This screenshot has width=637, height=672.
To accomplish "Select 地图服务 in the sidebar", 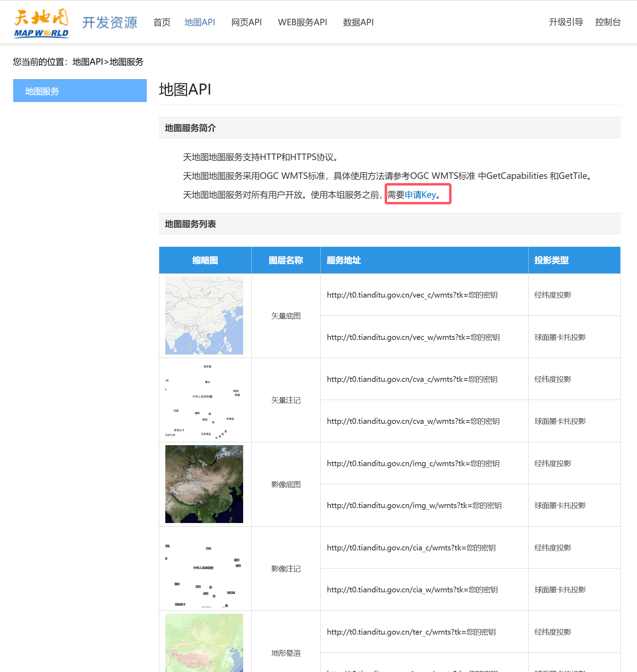I will (43, 91).
